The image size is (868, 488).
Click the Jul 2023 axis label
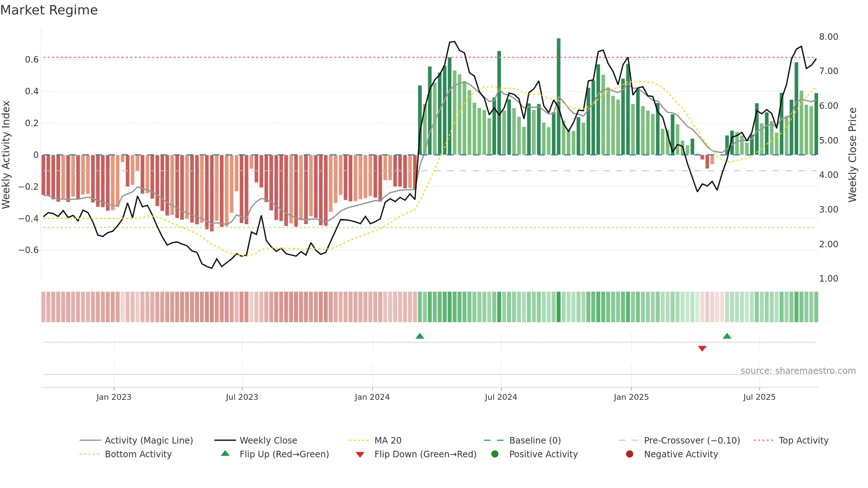(242, 397)
